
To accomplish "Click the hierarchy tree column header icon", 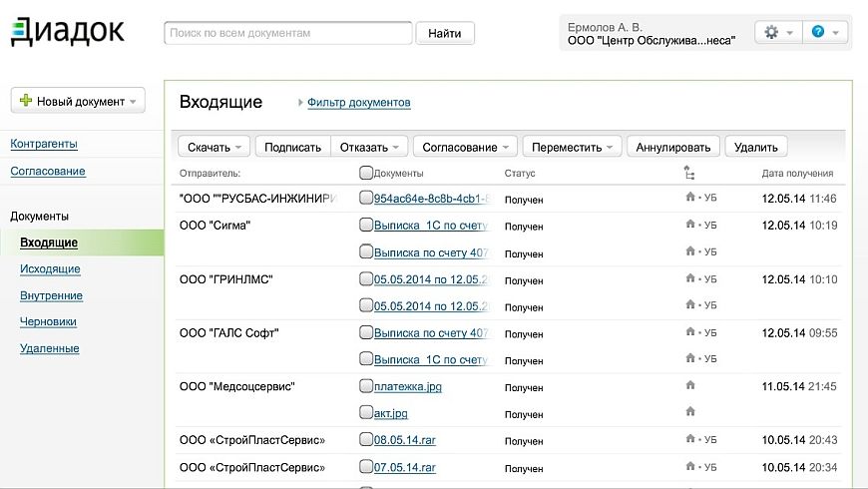I will point(689,173).
